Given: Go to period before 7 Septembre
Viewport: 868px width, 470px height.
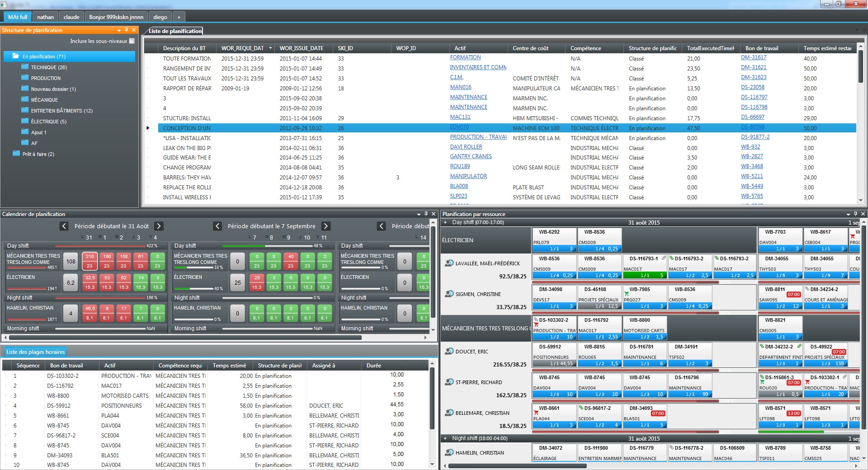Looking at the screenshot, I should tap(217, 226).
